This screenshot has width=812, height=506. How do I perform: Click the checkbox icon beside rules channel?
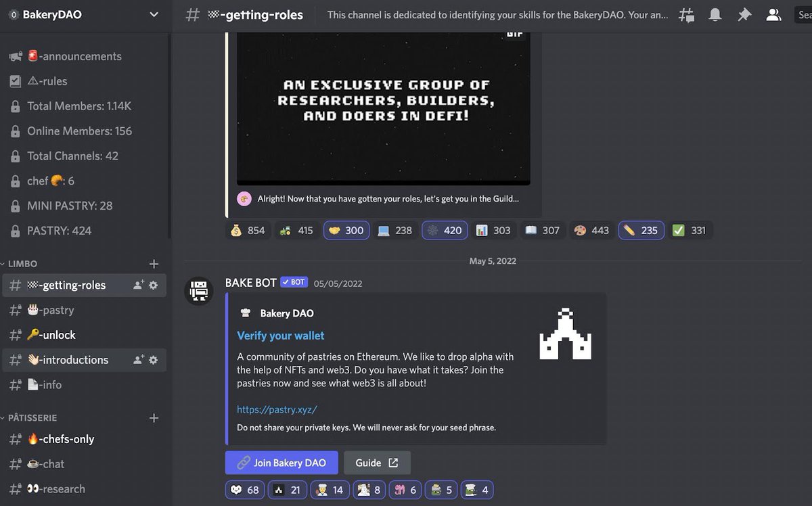[x=15, y=81]
